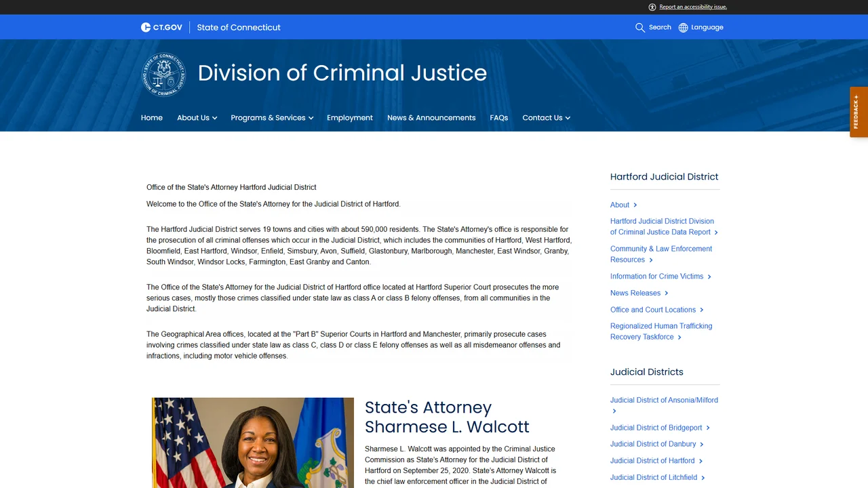Screen dimensions: 868x488
Task: Open the State of Connecticut link
Action: point(239,27)
